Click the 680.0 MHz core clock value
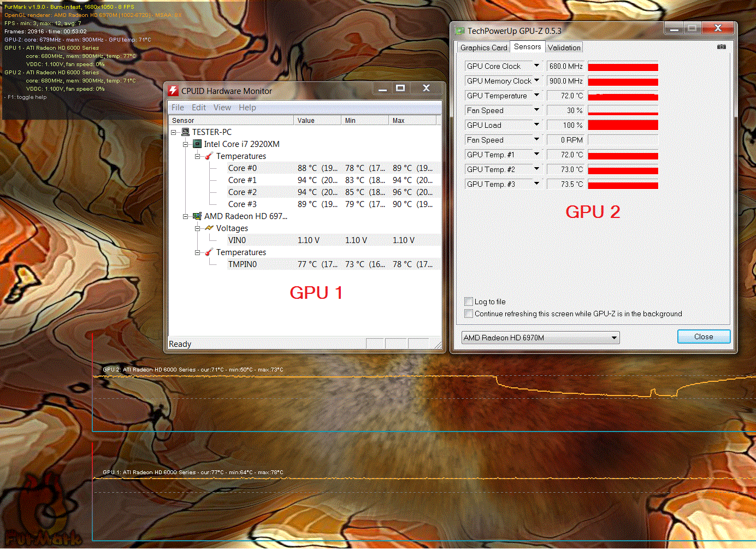The width and height of the screenshot is (756, 549). pyautogui.click(x=566, y=66)
